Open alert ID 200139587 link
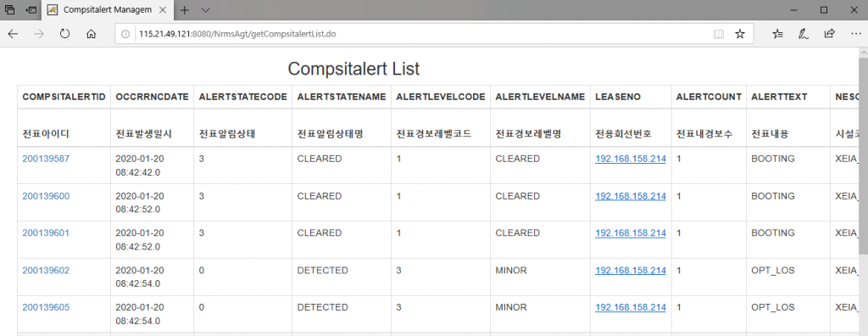The height and width of the screenshot is (336, 868). [x=46, y=159]
